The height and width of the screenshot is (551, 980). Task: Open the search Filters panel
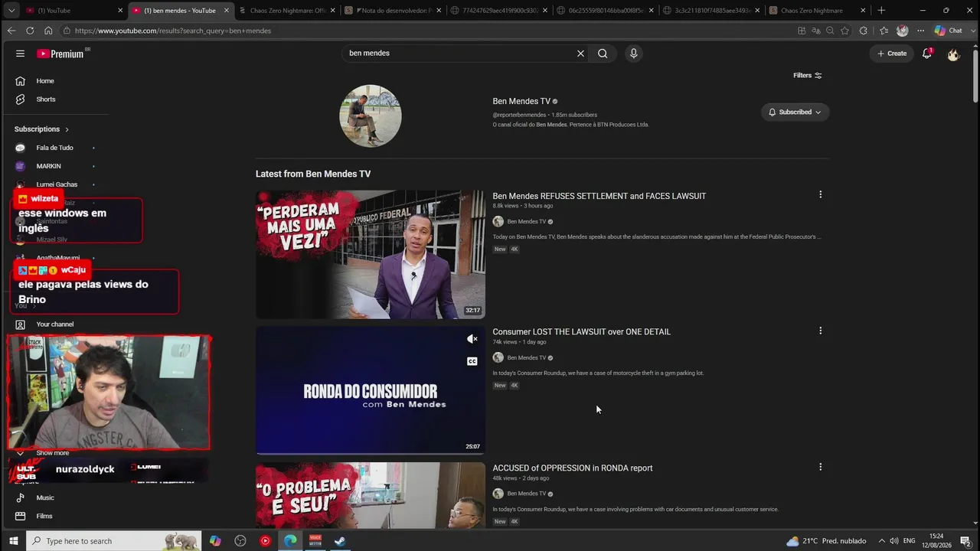coord(808,75)
